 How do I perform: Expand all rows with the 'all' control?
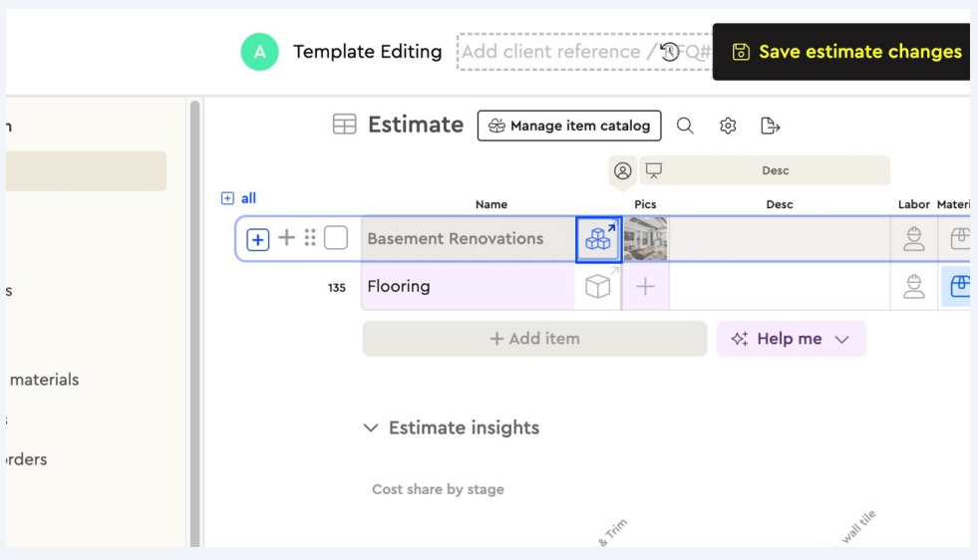click(x=239, y=198)
